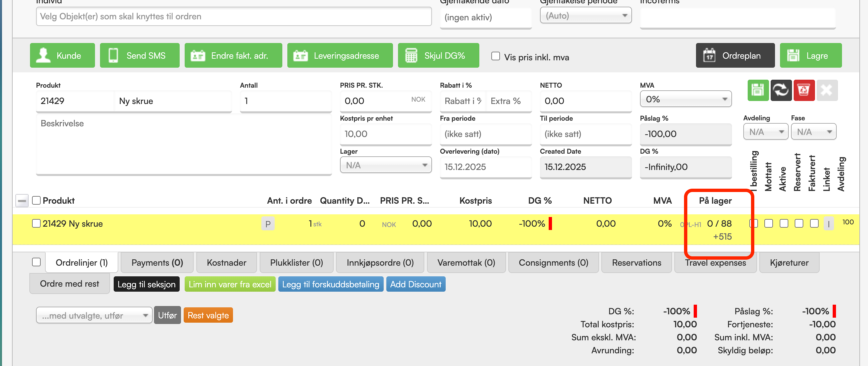Toggle the Produkt header select-all checkbox
The height and width of the screenshot is (366, 868).
click(x=36, y=201)
